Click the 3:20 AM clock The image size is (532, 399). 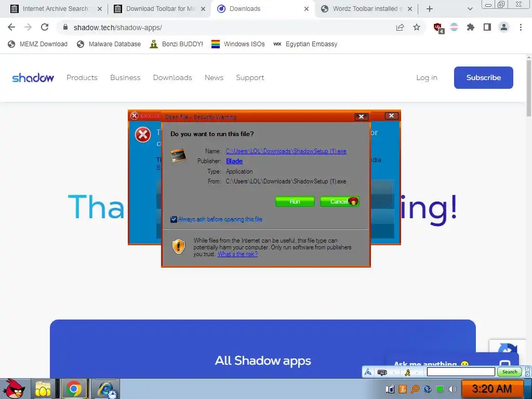(492, 389)
